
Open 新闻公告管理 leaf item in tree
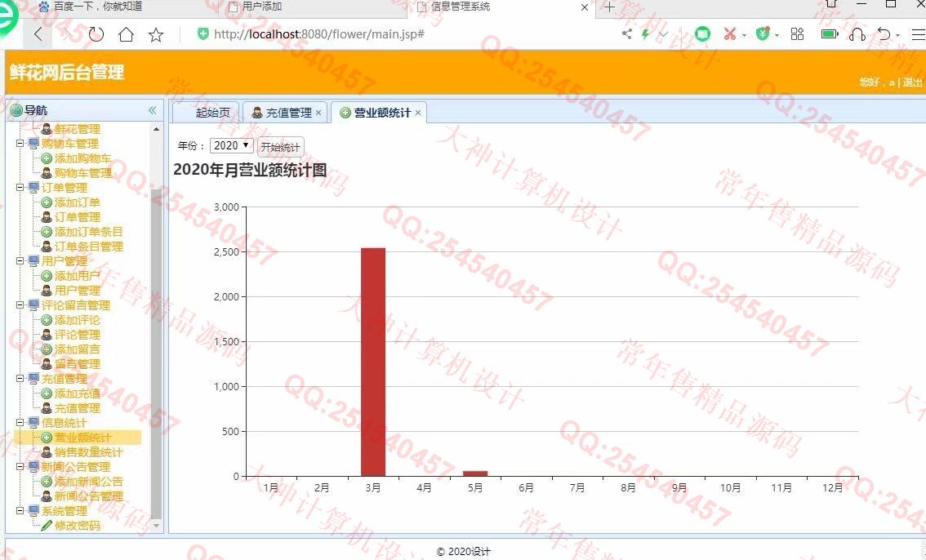point(88,496)
